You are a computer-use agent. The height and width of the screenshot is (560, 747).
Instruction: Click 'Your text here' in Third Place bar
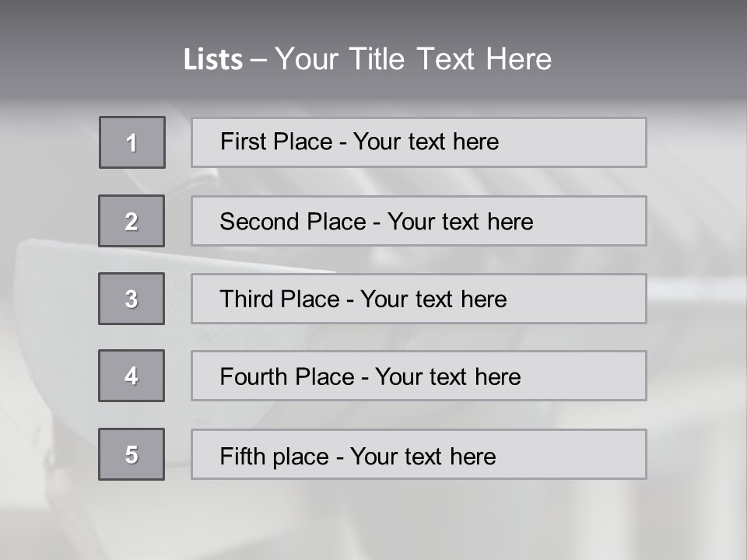click(433, 299)
